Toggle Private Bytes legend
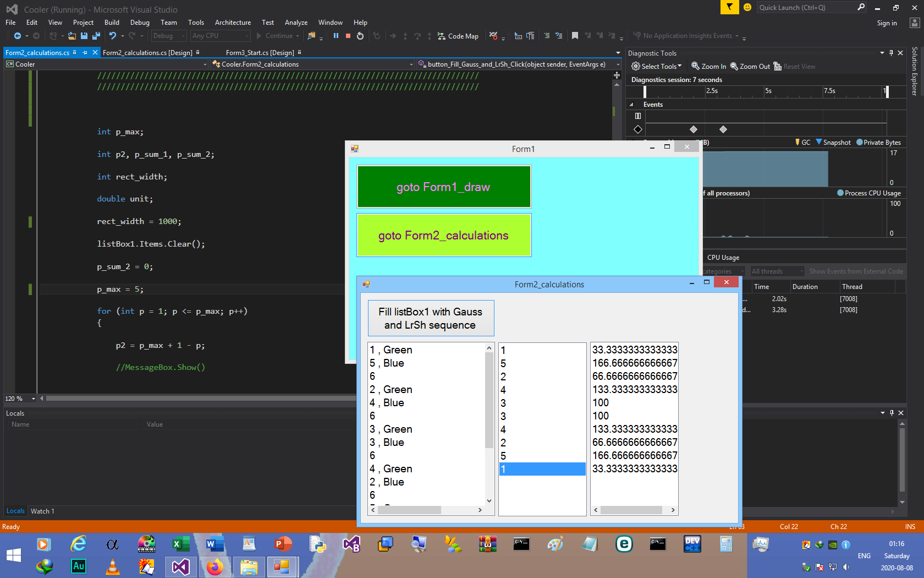 pyautogui.click(x=878, y=142)
